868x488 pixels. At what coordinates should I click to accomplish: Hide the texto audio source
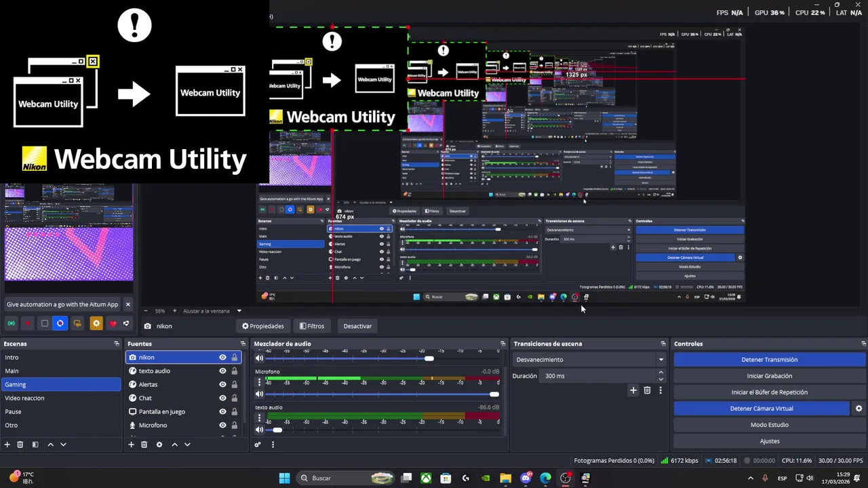point(222,371)
